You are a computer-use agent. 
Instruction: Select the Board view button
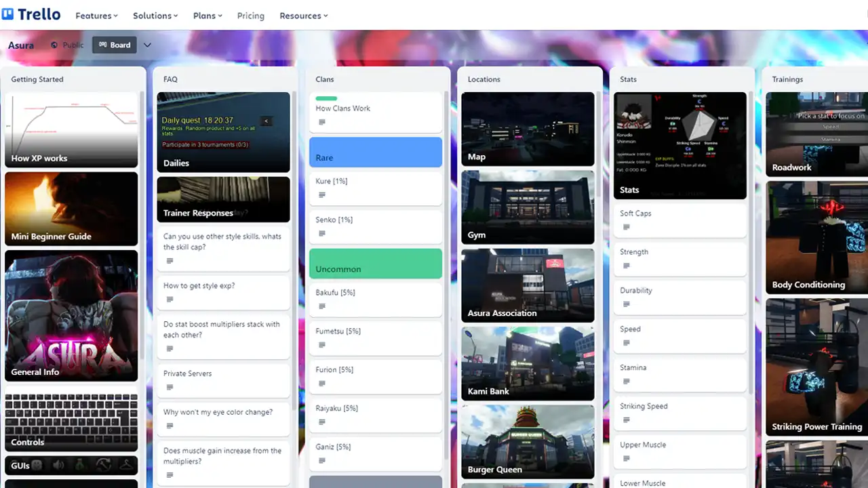[114, 45]
